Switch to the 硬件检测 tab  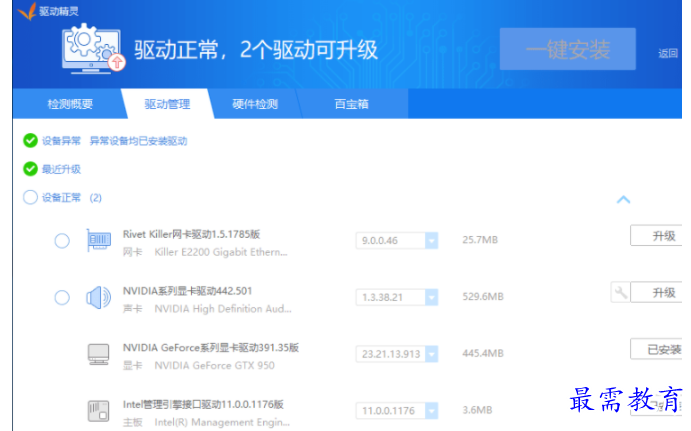pos(255,104)
